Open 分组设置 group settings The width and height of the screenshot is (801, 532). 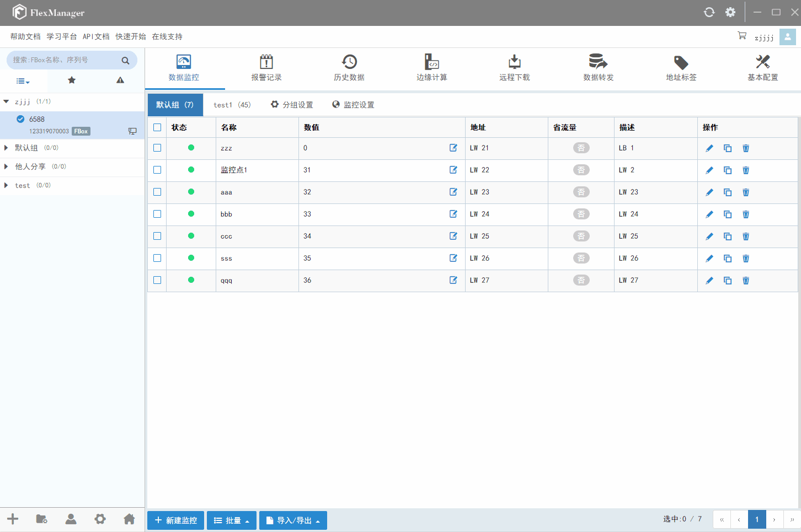[292, 105]
